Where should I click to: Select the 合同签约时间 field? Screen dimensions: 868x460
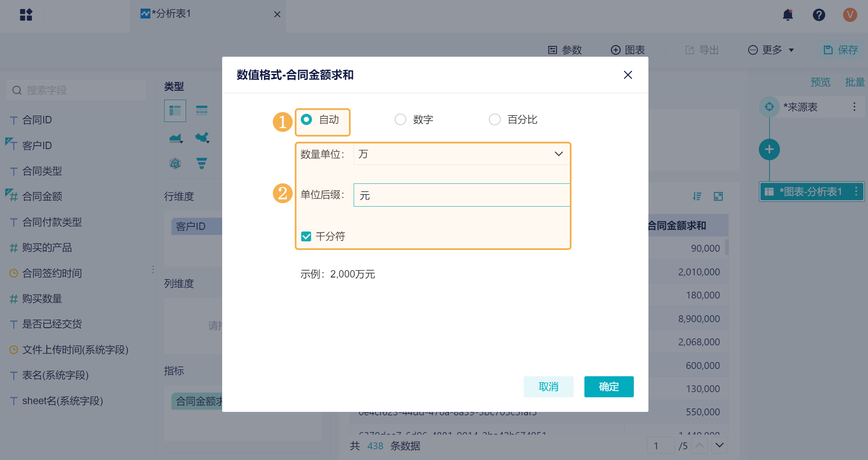coord(52,273)
